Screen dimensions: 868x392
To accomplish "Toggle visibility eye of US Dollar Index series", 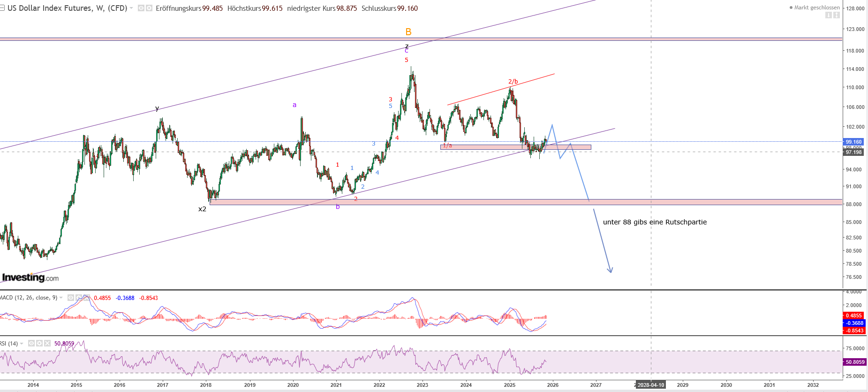I will click(141, 8).
